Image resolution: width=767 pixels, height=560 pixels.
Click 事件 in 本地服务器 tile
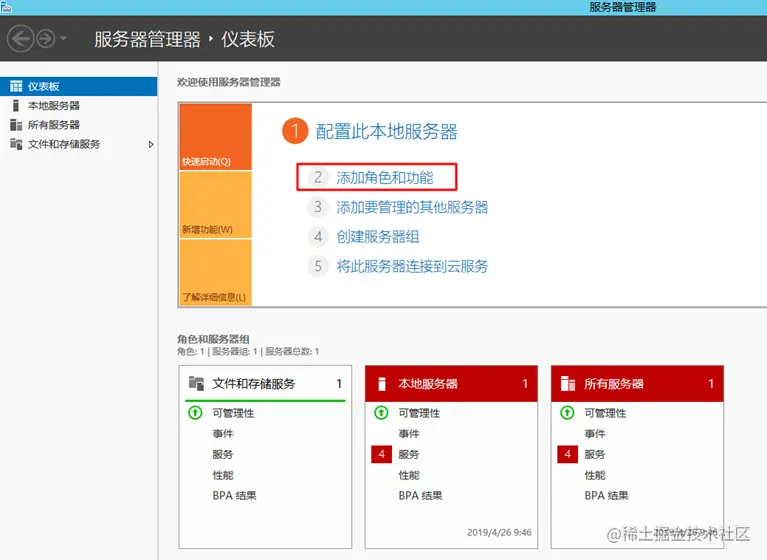408,434
